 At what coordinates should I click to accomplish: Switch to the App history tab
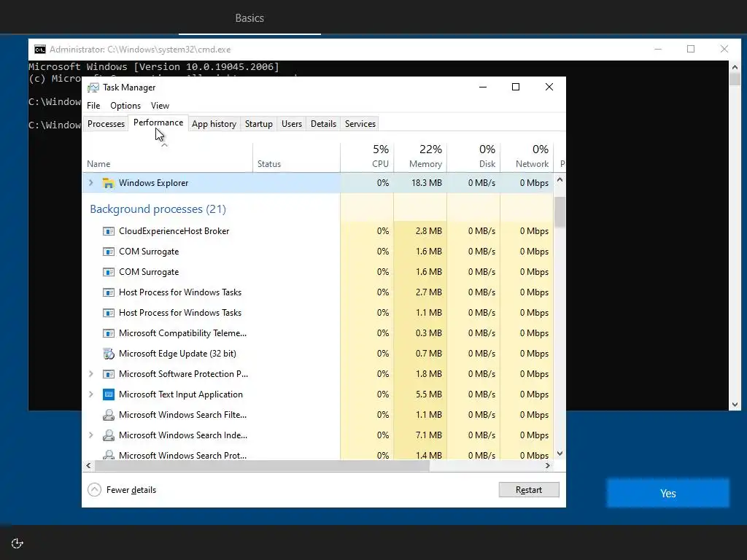[214, 124]
